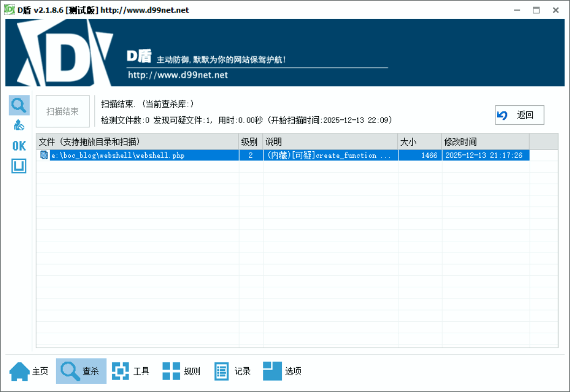570x392 pixels.
Task: Open the 记录 logs tab
Action: [233, 371]
